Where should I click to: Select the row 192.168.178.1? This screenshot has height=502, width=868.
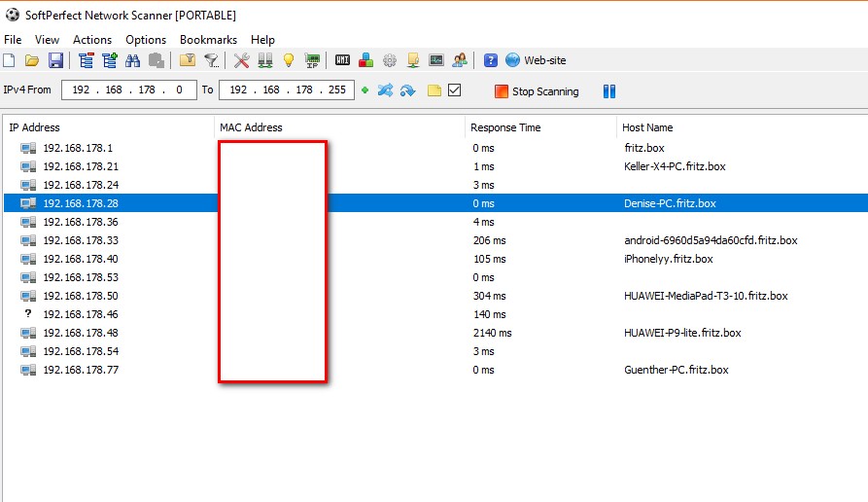point(435,148)
